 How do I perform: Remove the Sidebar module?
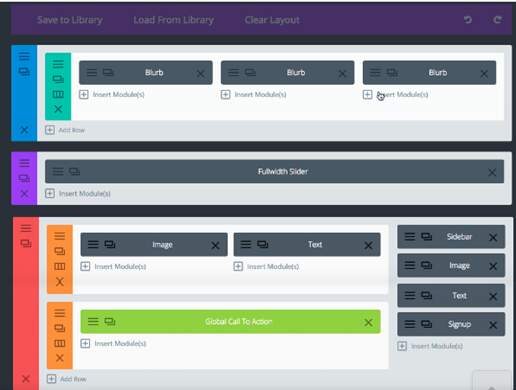(x=493, y=238)
